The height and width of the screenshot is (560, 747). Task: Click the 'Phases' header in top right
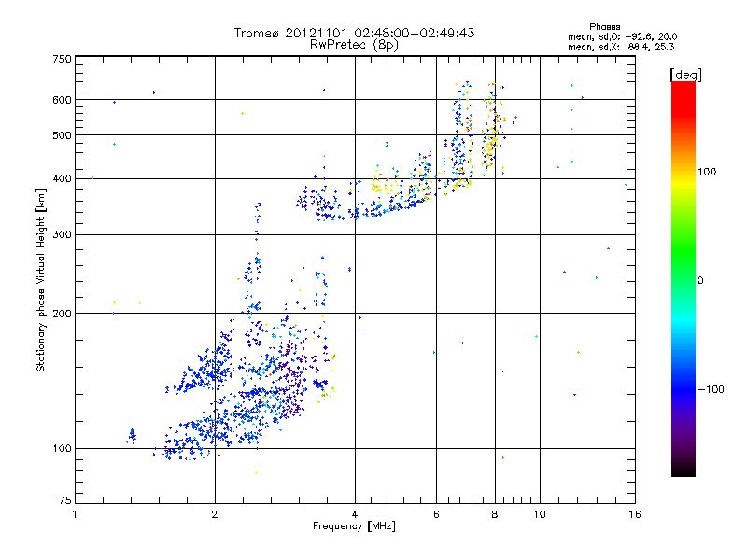point(604,27)
